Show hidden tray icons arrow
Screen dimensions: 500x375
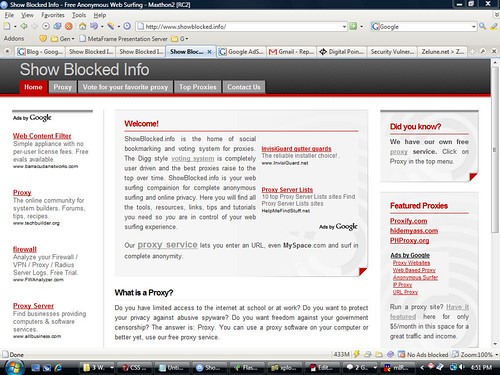click(x=422, y=367)
